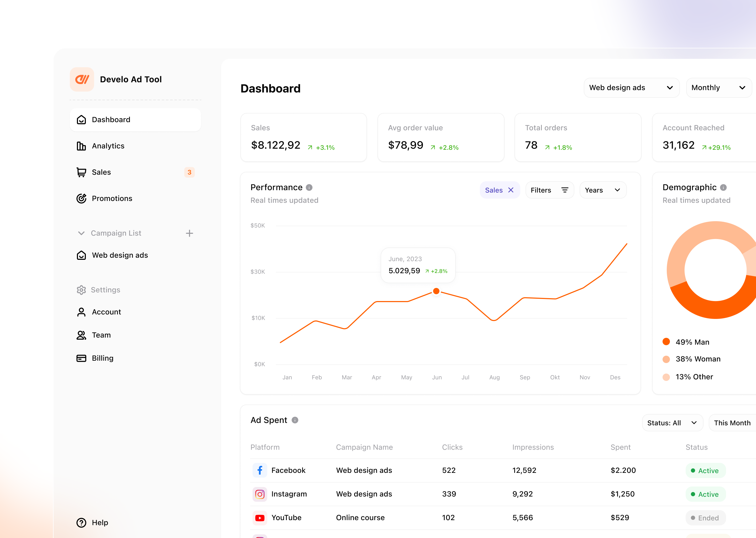The image size is (756, 538).
Task: Open the Team menu item
Action: pos(135,335)
